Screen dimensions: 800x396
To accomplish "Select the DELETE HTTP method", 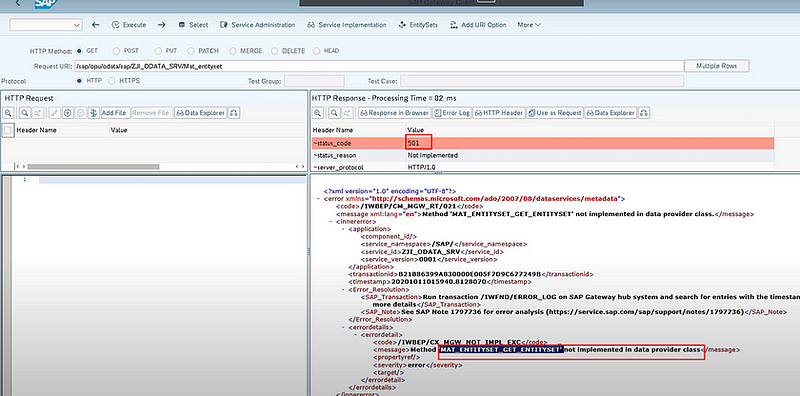I will (274, 51).
